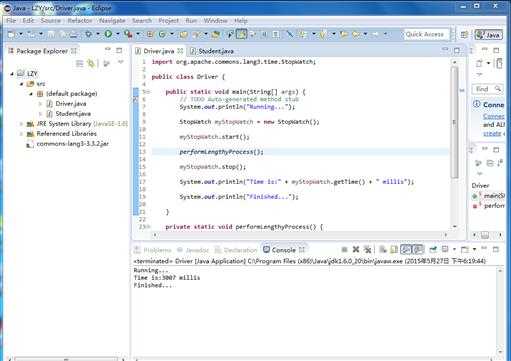
Task: Toggle Show Console on standard error change
Action: click(418, 249)
